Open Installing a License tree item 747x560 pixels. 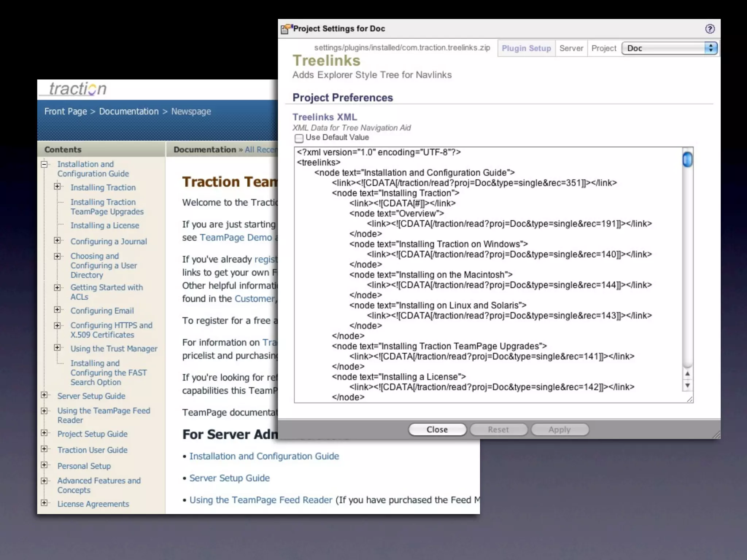click(x=105, y=226)
